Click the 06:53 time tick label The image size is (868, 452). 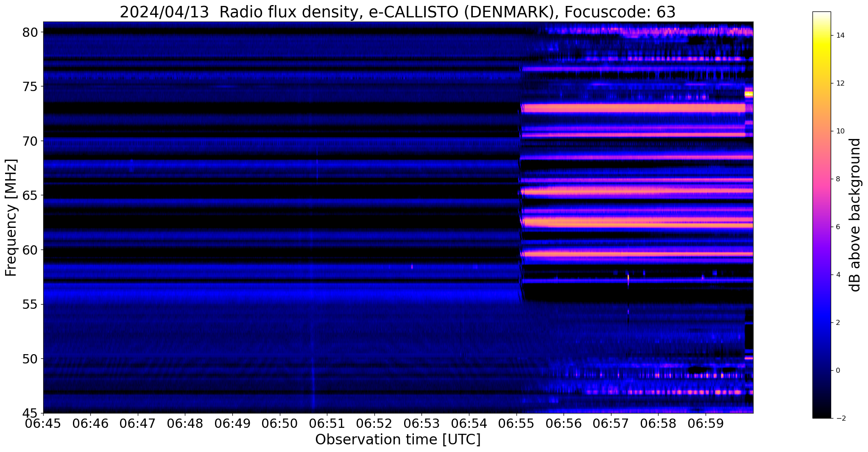422,423
